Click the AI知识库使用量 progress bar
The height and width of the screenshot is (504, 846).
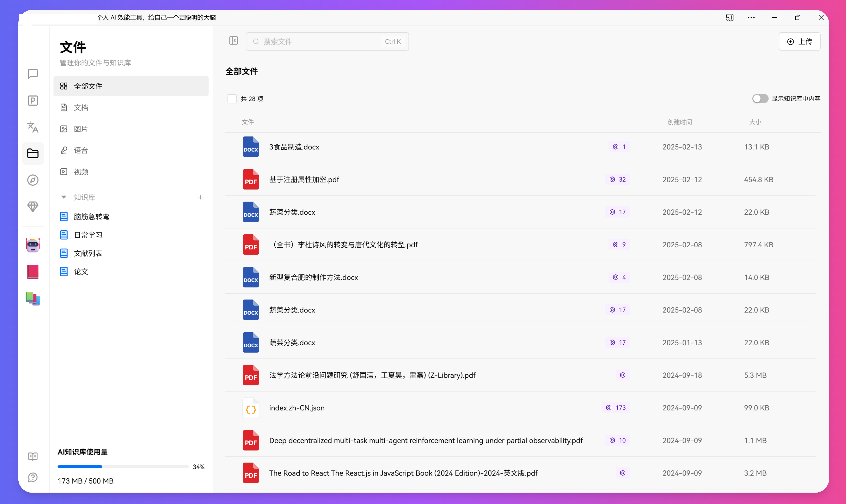123,467
